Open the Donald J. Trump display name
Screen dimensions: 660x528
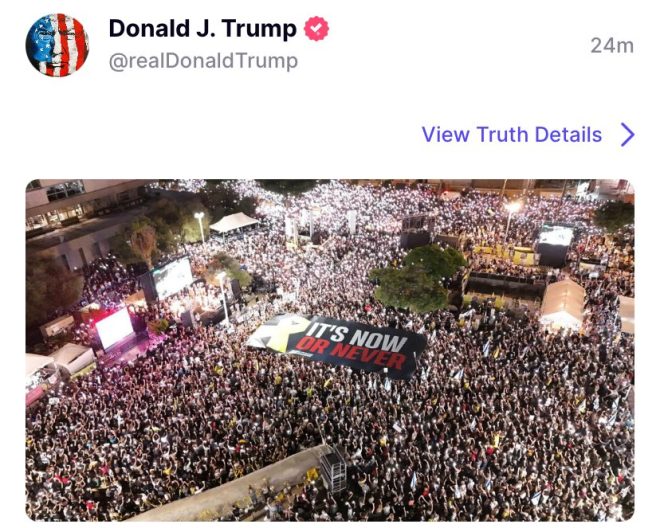pos(202,29)
